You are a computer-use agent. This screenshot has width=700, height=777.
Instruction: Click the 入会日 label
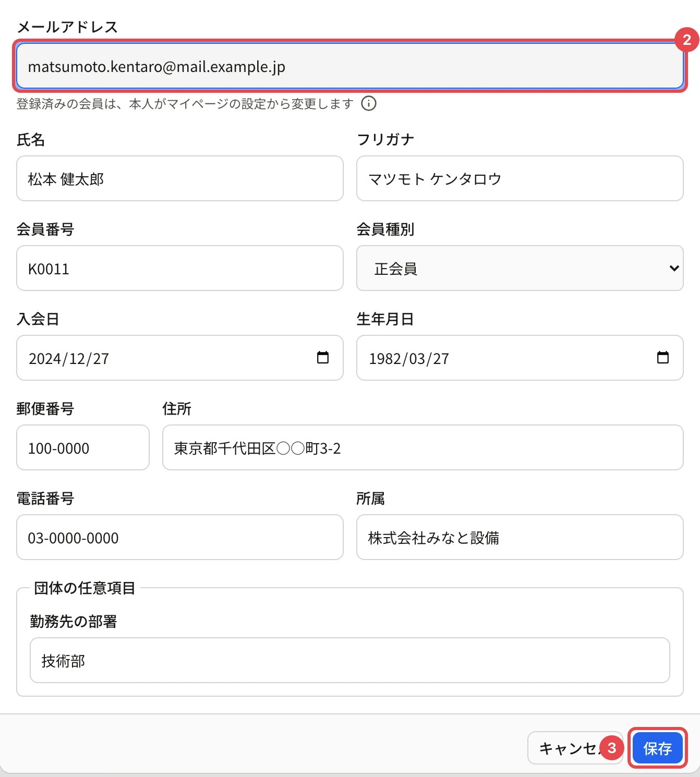coord(38,319)
